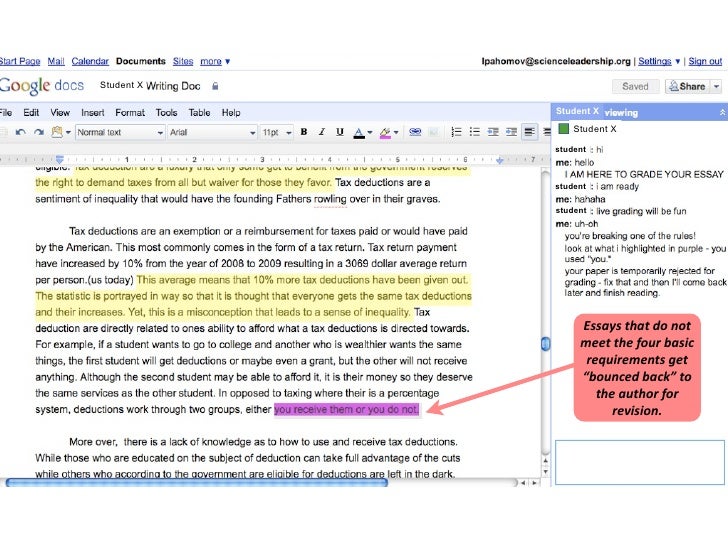This screenshot has width=728, height=546.
Task: Click the Undo arrow icon
Action: coord(20,132)
